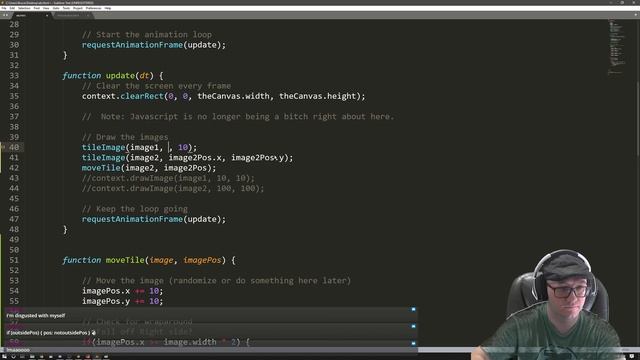Click 'moveTile(image2, image2Pos);' on line 42

click(149, 168)
